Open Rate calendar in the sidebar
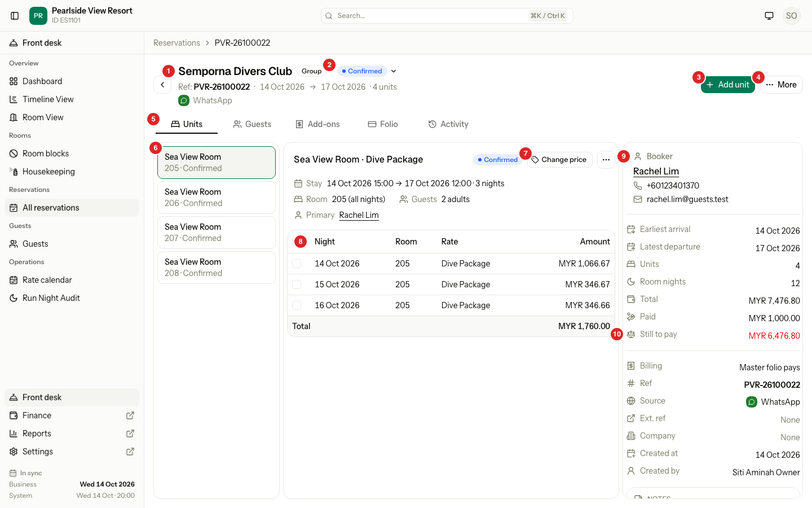The image size is (812, 508). [72, 280]
